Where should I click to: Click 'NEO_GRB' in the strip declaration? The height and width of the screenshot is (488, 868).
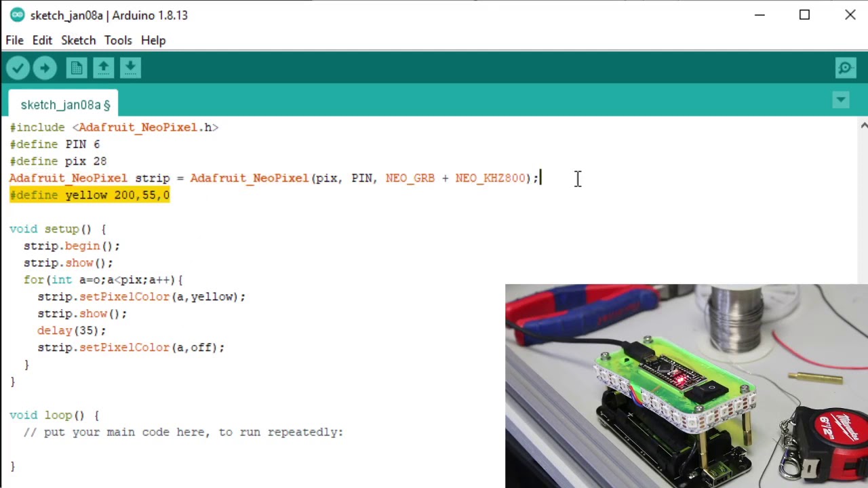[x=410, y=178]
